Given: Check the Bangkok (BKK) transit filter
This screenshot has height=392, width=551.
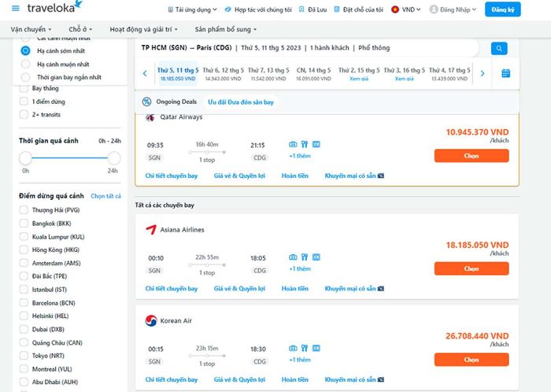Looking at the screenshot, I should coord(24,223).
